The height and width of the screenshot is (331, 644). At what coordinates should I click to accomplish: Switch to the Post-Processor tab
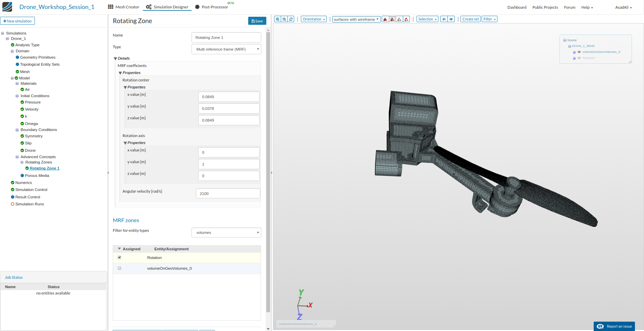pyautogui.click(x=212, y=7)
